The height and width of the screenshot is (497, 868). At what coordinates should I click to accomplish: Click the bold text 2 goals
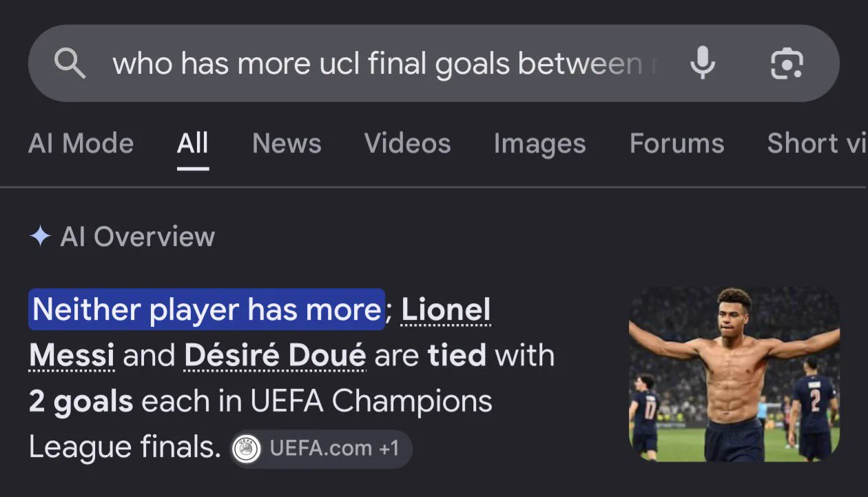[x=81, y=402]
